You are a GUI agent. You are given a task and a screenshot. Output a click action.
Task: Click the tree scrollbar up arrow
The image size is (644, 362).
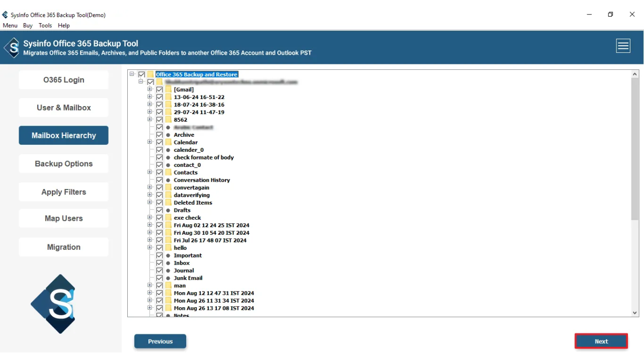click(635, 74)
